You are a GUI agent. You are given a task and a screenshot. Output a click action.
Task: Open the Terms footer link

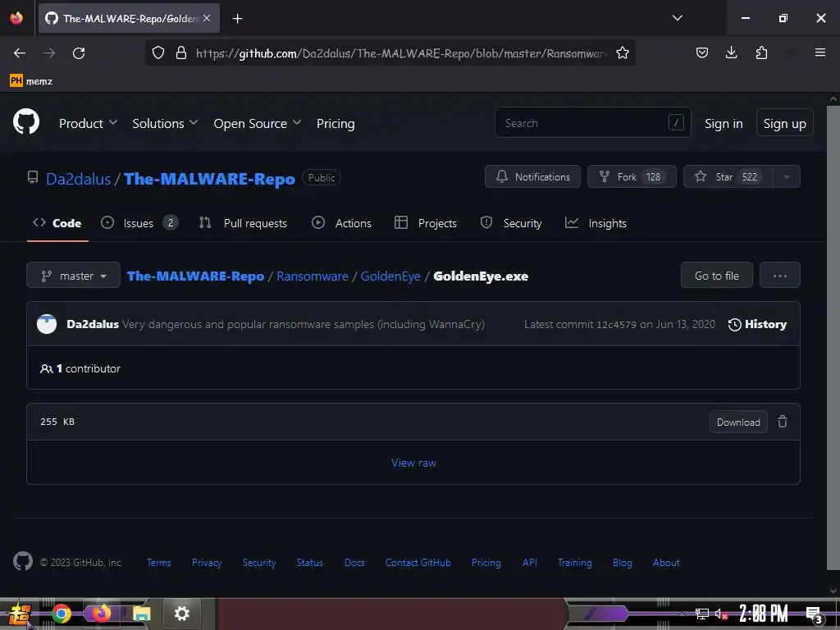tap(158, 562)
